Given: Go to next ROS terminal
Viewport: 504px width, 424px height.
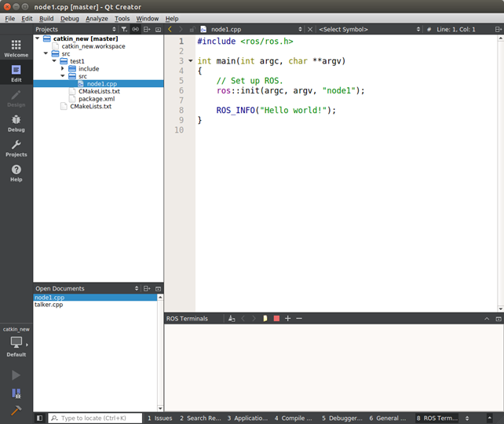Looking at the screenshot, I should click(x=254, y=318).
